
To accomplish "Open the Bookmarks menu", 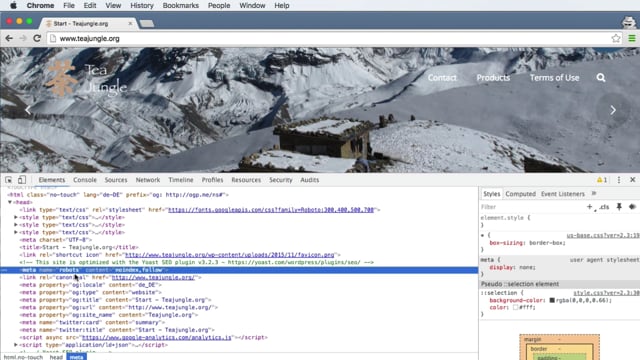I will pos(180,5).
